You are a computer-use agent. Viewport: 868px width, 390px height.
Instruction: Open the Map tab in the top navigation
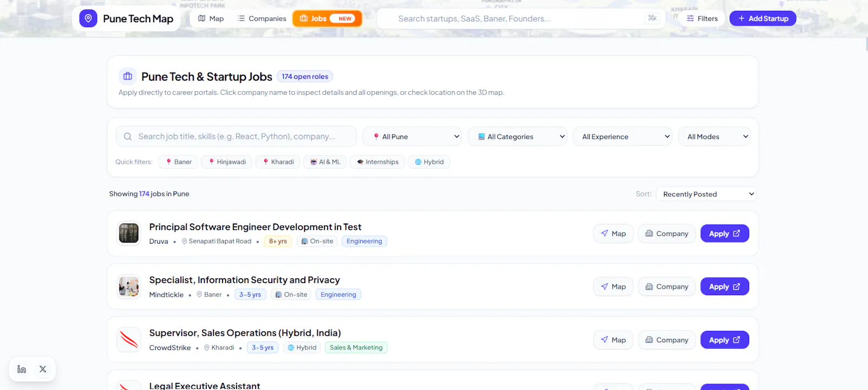tap(211, 18)
